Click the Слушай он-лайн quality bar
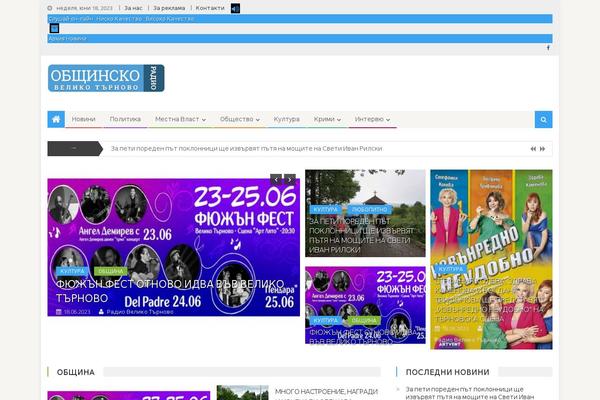Image resolution: width=600 pixels, height=400 pixels. click(300, 18)
